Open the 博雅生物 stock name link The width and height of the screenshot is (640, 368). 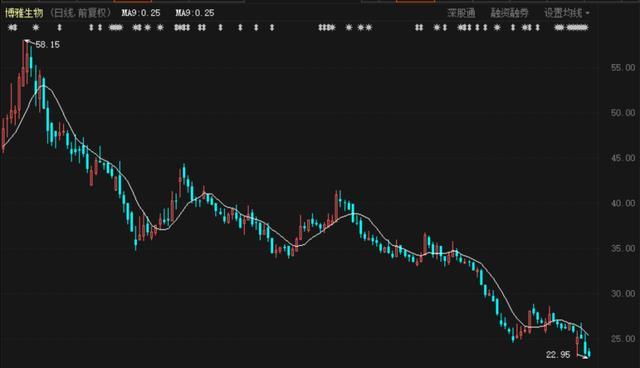pos(24,13)
